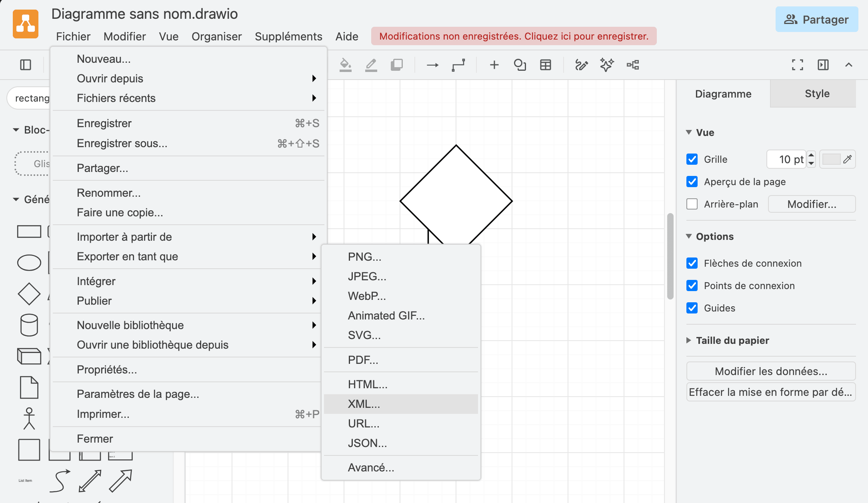Choose XML... export option

point(401,404)
